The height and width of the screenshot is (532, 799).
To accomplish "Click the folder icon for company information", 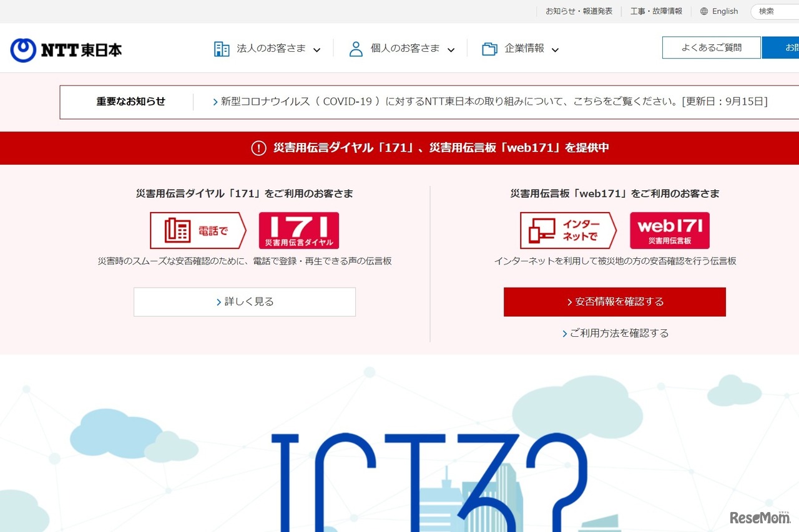I will (489, 49).
